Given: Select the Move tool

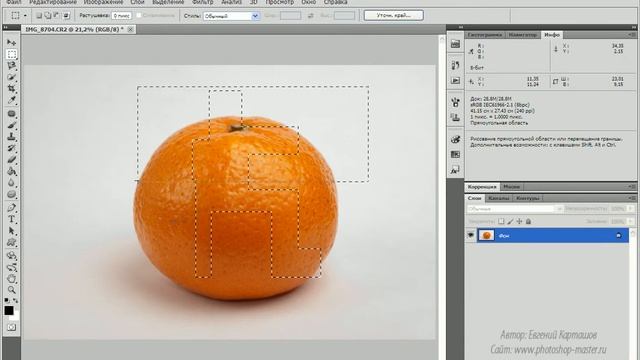Looking at the screenshot, I should (x=11, y=42).
